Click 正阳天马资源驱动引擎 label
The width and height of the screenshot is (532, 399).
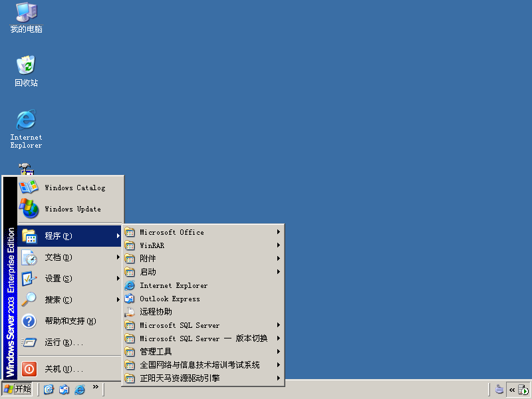coord(180,378)
